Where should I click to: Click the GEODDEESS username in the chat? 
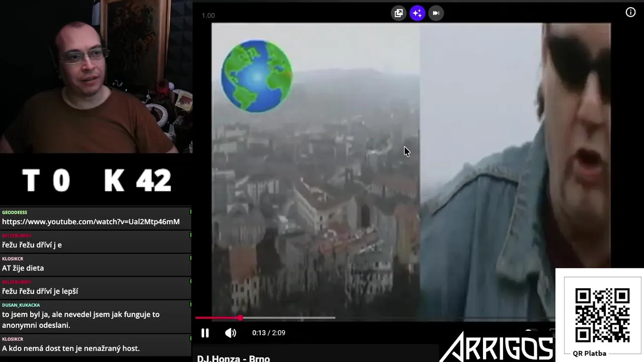(15, 213)
